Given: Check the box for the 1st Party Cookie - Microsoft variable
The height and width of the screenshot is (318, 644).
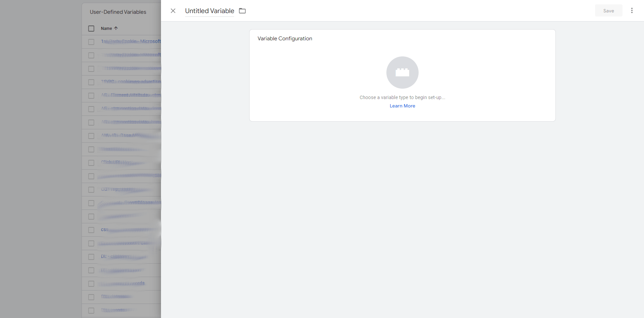Looking at the screenshot, I should (91, 42).
